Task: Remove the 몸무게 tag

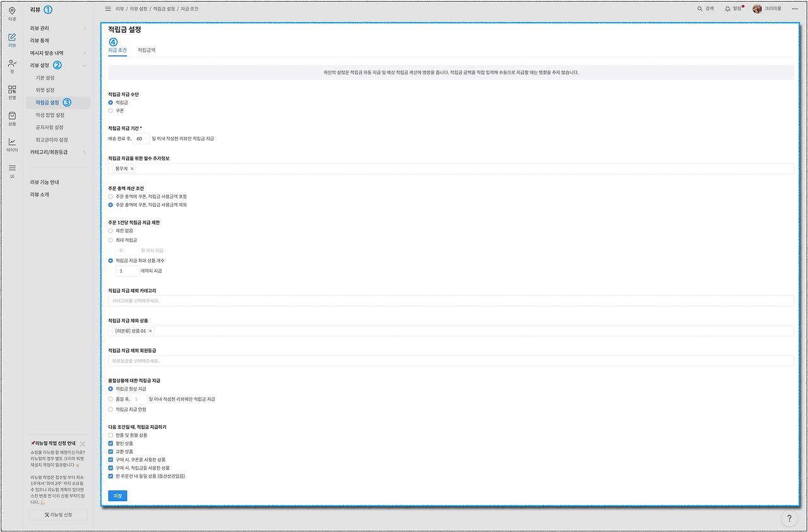Action: (x=132, y=168)
